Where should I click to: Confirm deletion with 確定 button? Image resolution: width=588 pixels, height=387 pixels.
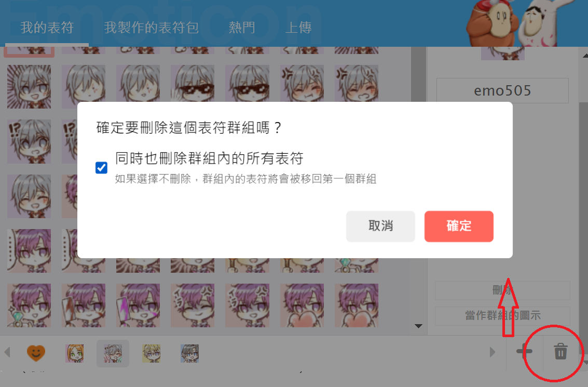click(459, 226)
